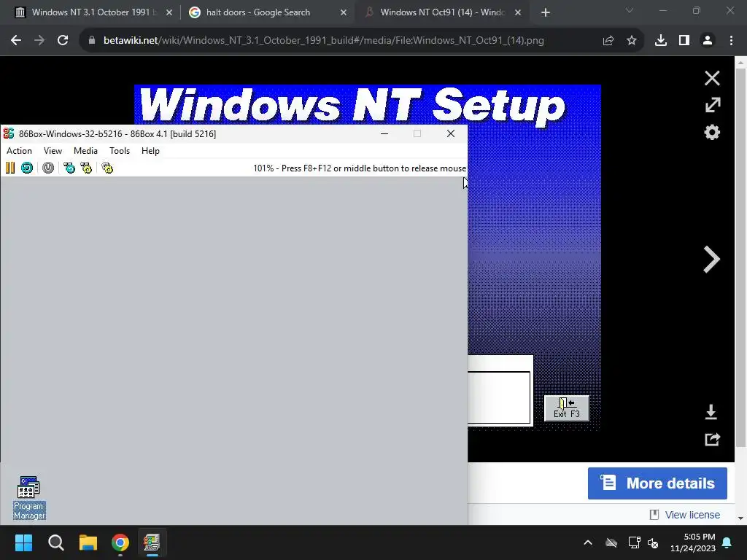Open Chrome three-dot menu
This screenshot has width=747, height=560.
point(731,41)
